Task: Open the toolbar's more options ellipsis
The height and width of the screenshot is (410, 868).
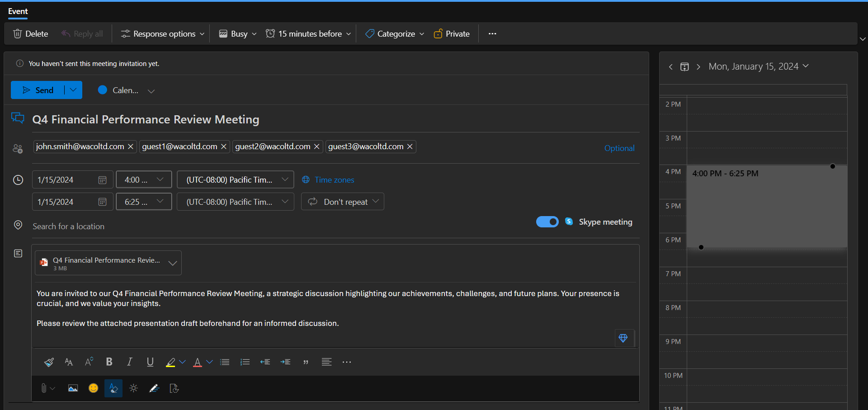Action: [x=492, y=34]
